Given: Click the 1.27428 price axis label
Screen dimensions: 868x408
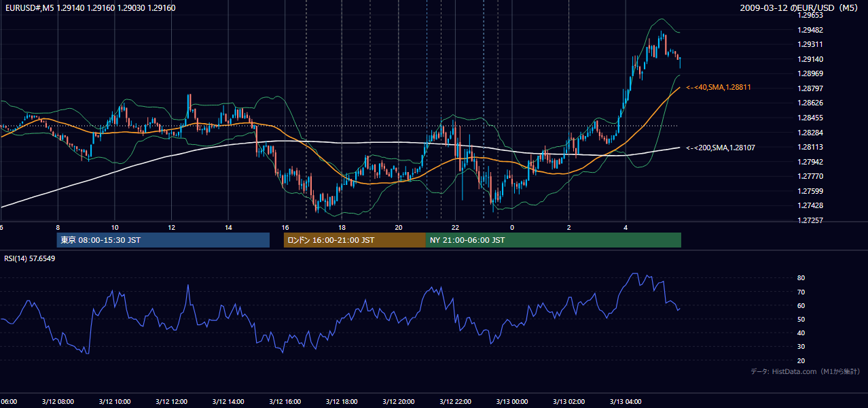Looking at the screenshot, I should 811,205.
